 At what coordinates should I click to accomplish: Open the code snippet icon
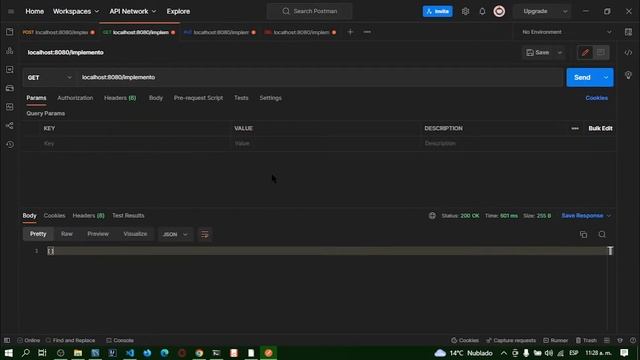coord(628,53)
